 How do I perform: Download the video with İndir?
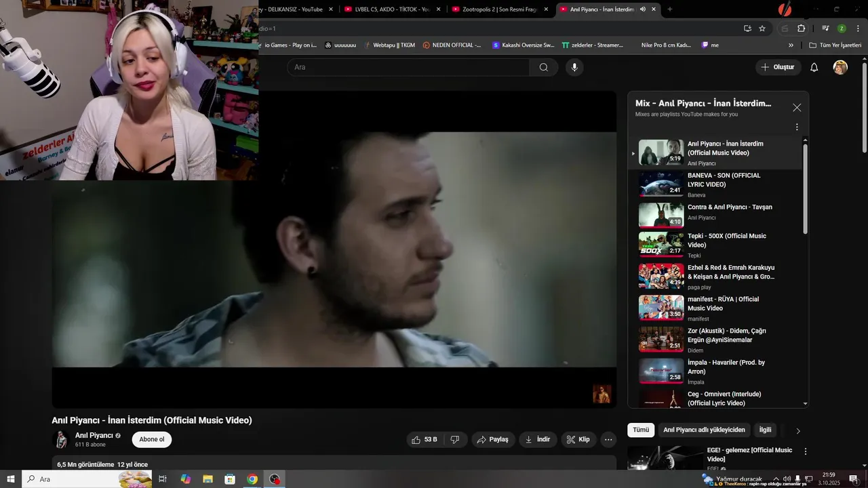tap(538, 439)
